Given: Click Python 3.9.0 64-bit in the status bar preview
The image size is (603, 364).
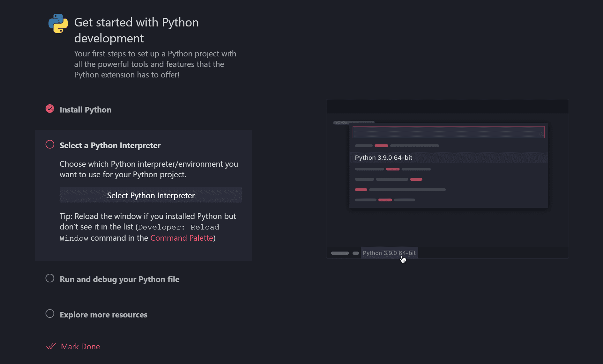Looking at the screenshot, I should [389, 253].
